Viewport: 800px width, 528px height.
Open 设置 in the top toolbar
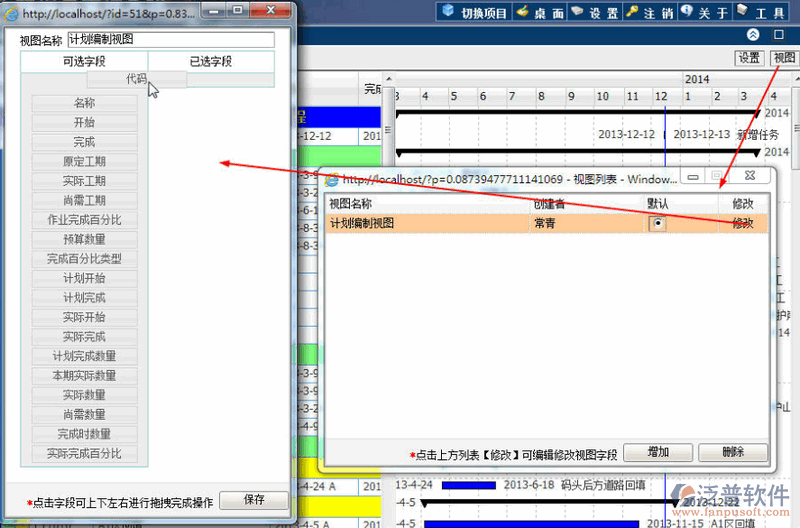point(594,12)
